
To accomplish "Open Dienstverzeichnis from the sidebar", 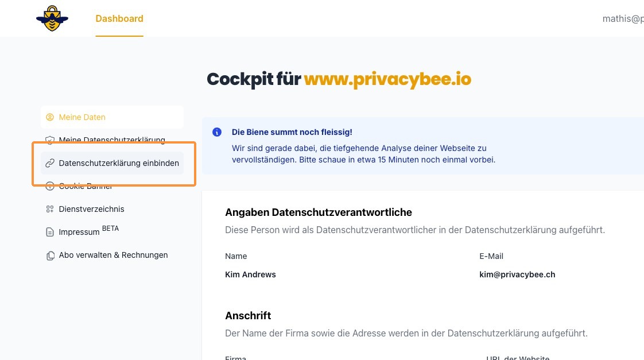I will 91,209.
